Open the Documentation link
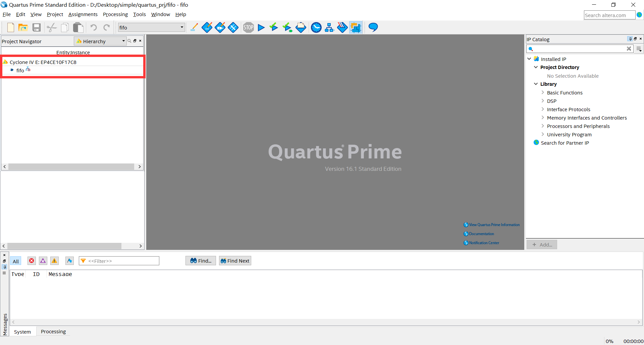The width and height of the screenshot is (644, 345). click(481, 233)
